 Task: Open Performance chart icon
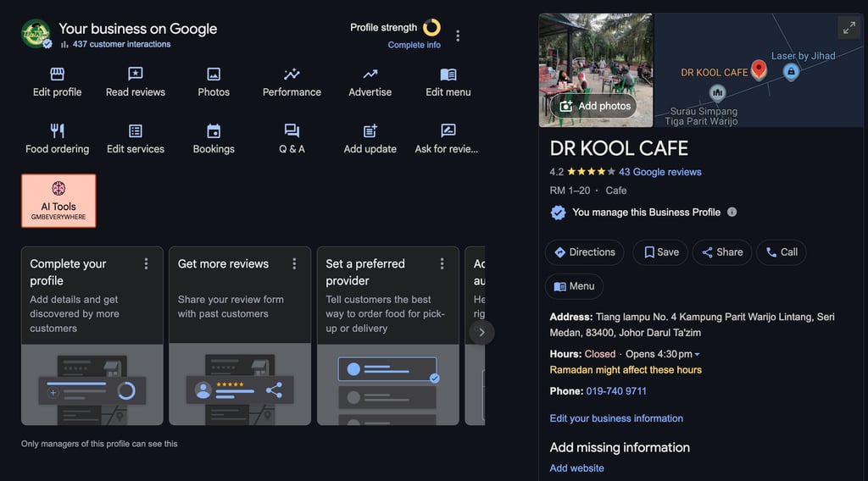pyautogui.click(x=292, y=74)
